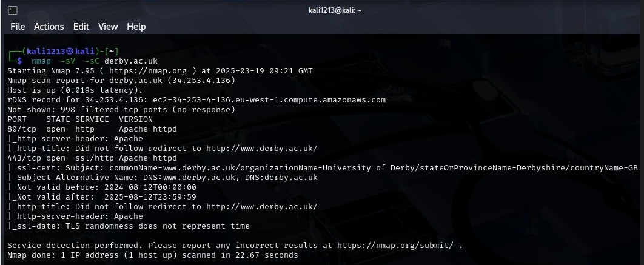
Task: Click the nmap command word at the prompt
Action: (41, 61)
